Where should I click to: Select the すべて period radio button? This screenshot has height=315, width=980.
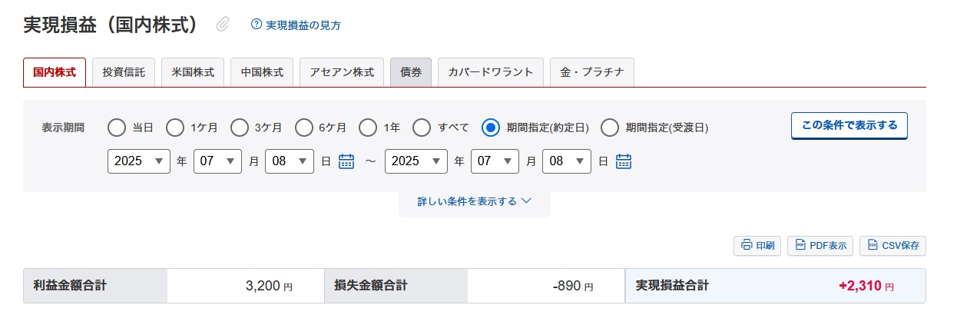click(x=421, y=127)
